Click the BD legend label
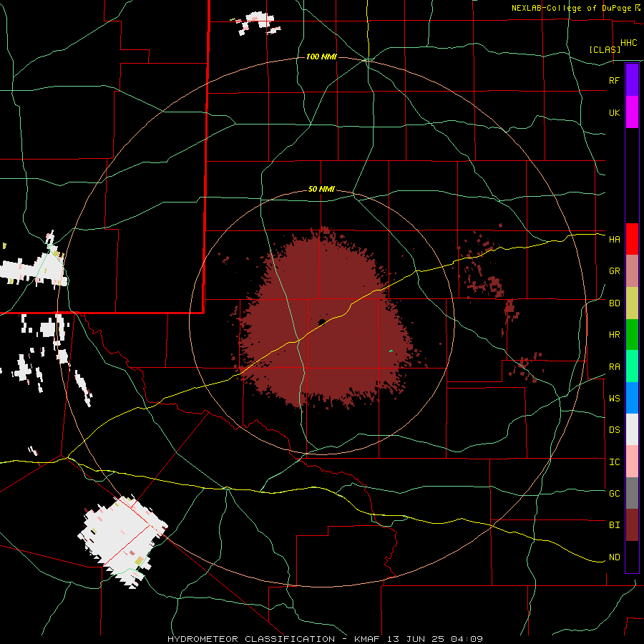 (614, 303)
